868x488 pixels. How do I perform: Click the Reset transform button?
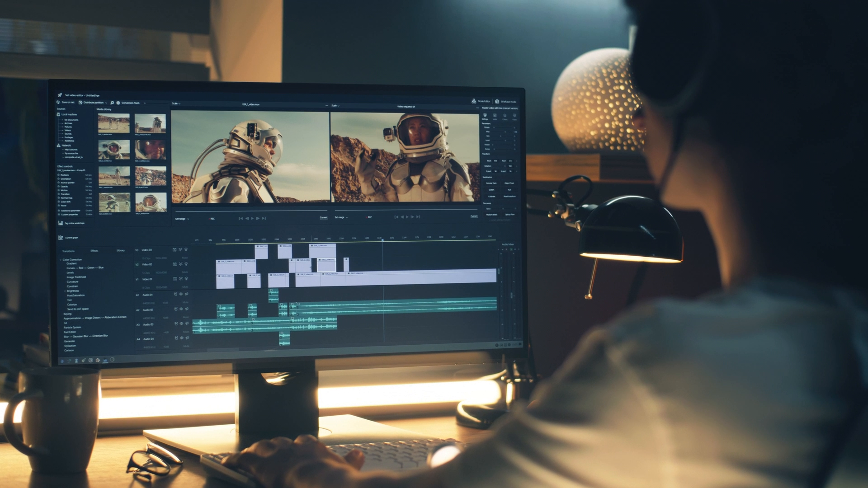coord(509,197)
